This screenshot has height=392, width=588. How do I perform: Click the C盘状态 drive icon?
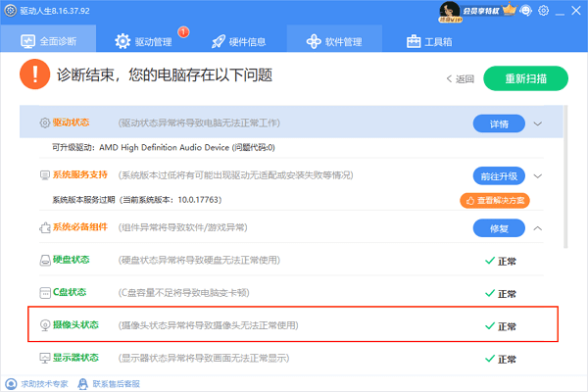[45, 293]
